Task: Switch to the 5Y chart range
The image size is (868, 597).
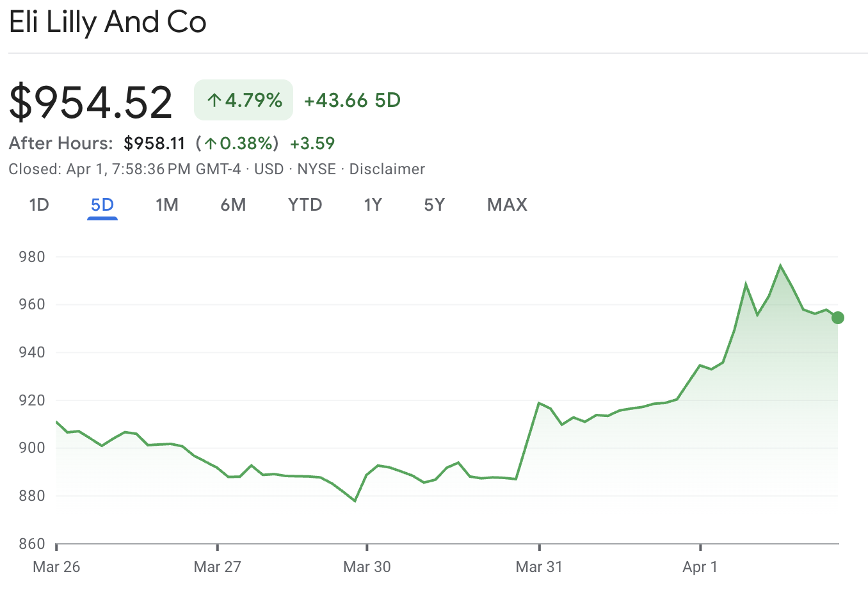Action: click(x=434, y=204)
